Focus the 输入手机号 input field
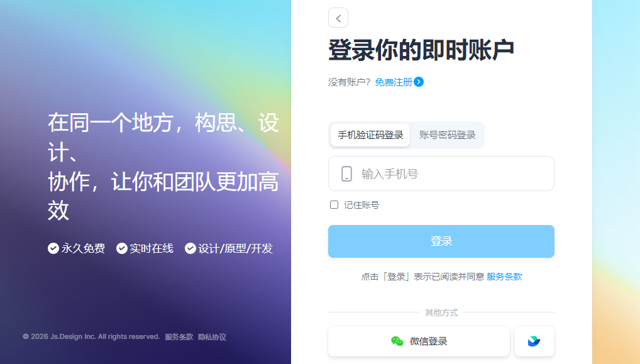640x364 pixels. 441,174
